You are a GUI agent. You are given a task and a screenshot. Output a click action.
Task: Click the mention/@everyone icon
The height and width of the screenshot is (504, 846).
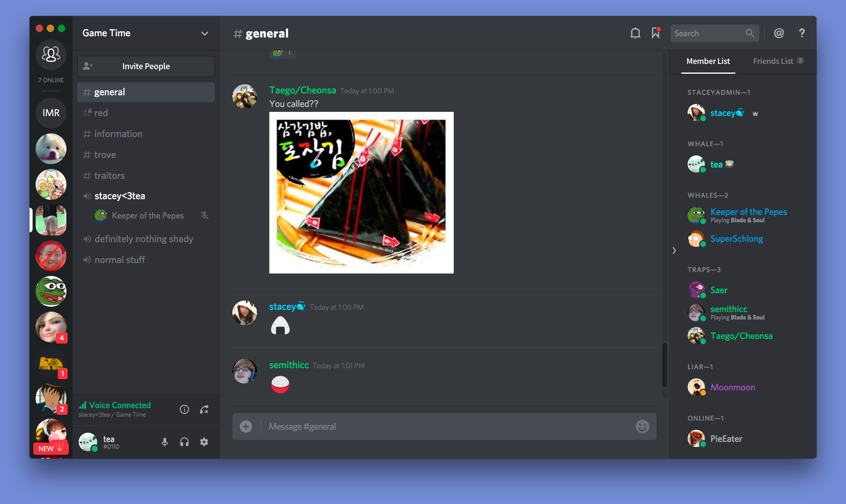779,33
